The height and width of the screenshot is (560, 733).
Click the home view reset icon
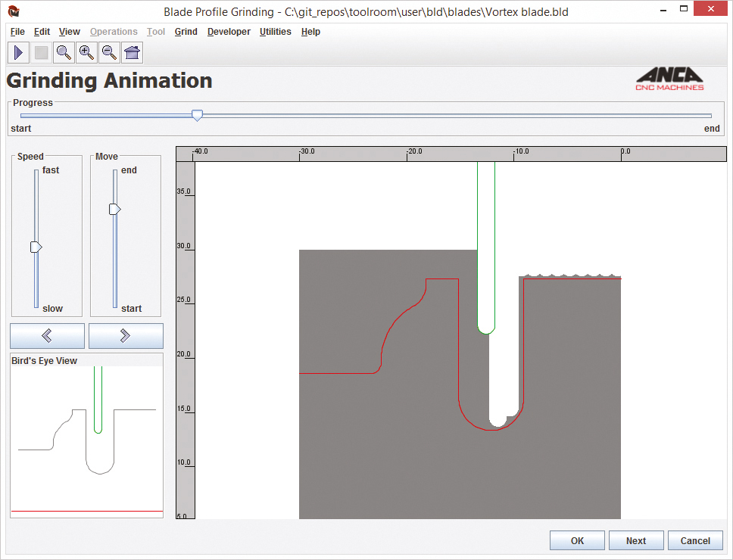point(132,52)
